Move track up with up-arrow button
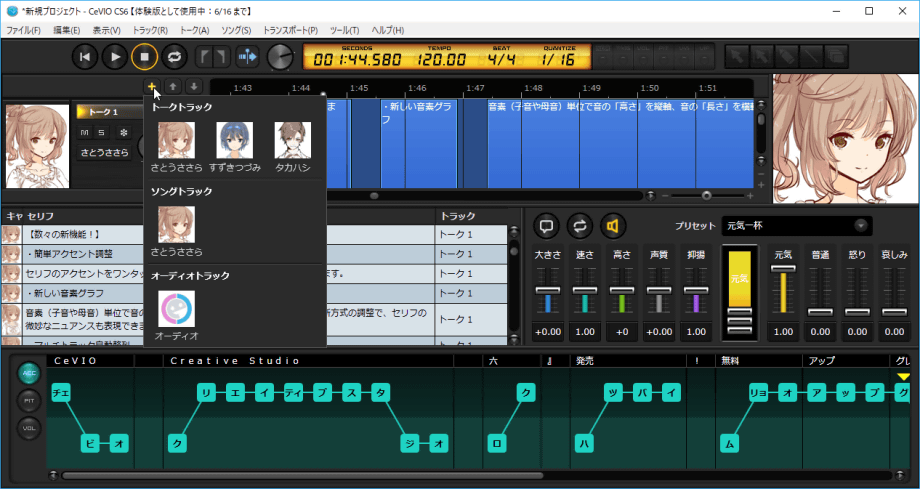This screenshot has width=920, height=489. 172,86
